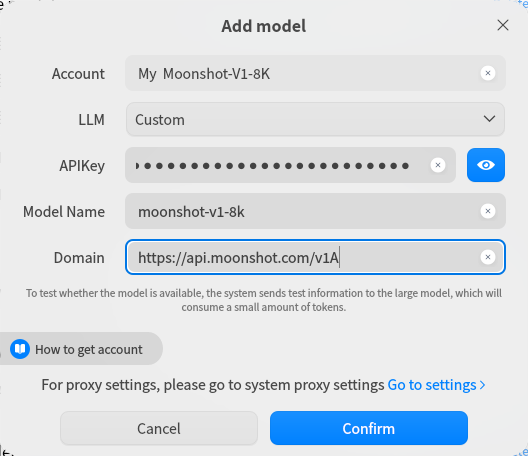Clear the Model Name field
The width and height of the screenshot is (528, 456).
click(x=488, y=211)
